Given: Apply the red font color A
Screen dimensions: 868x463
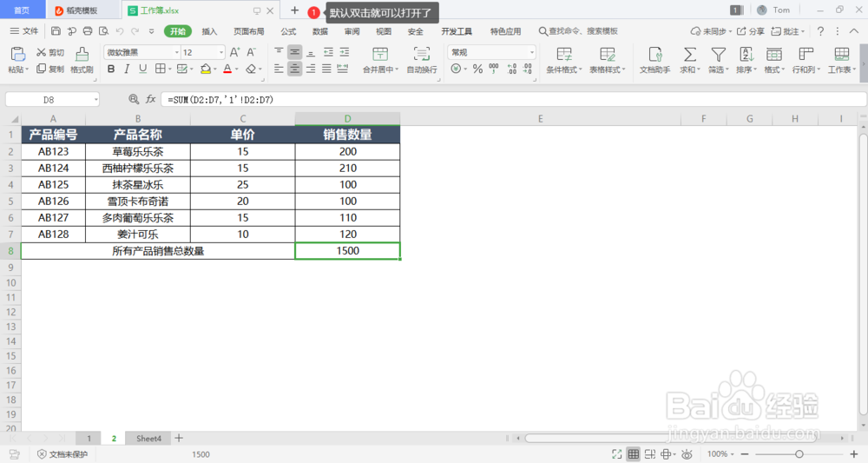Looking at the screenshot, I should (227, 69).
